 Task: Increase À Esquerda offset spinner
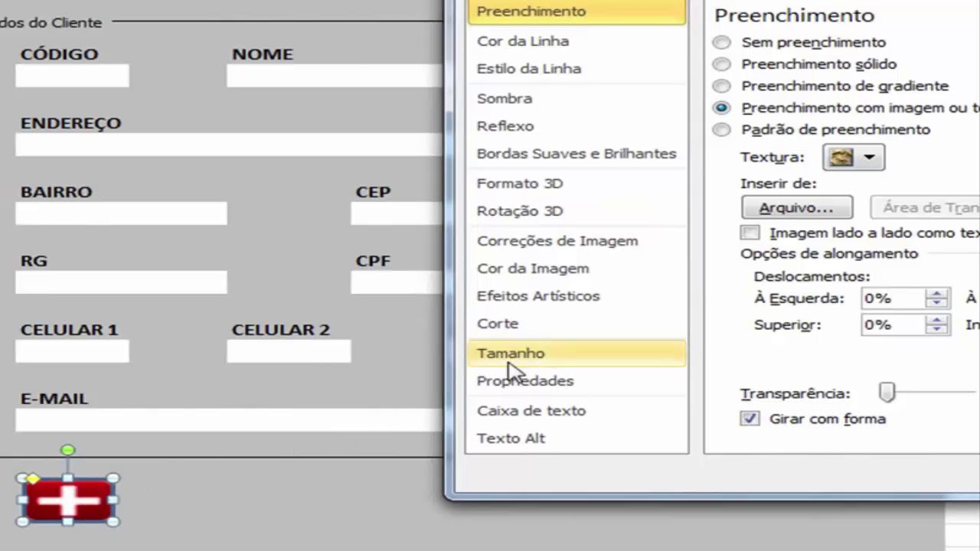(936, 293)
